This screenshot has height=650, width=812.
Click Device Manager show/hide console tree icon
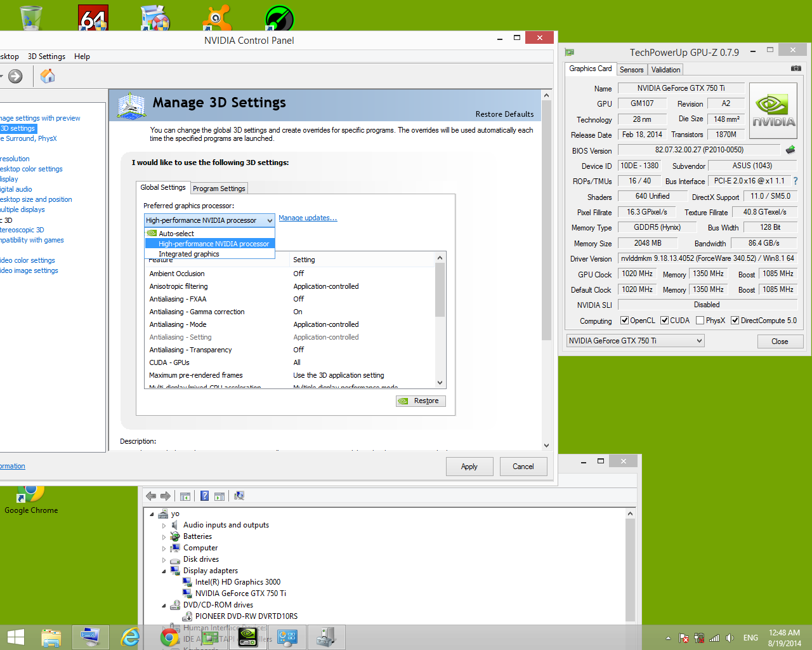coord(185,496)
